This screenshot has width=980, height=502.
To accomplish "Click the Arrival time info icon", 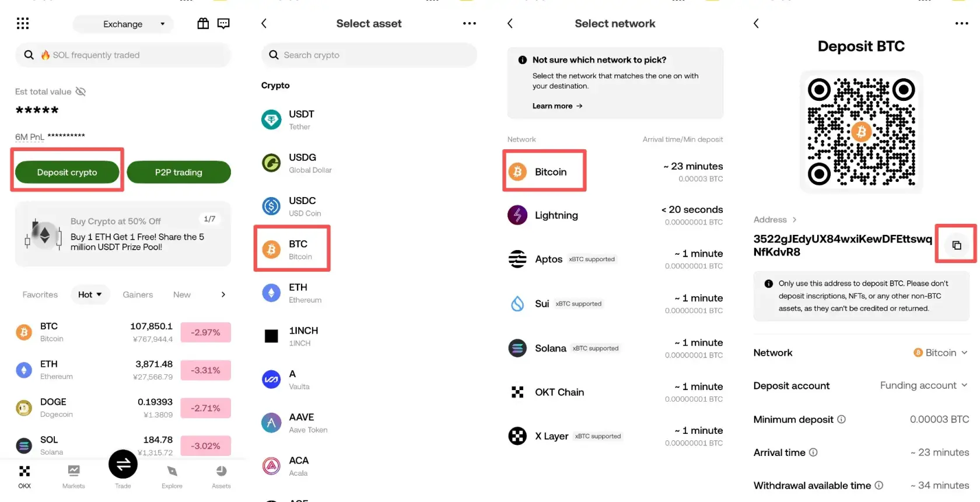I will pyautogui.click(x=813, y=452).
